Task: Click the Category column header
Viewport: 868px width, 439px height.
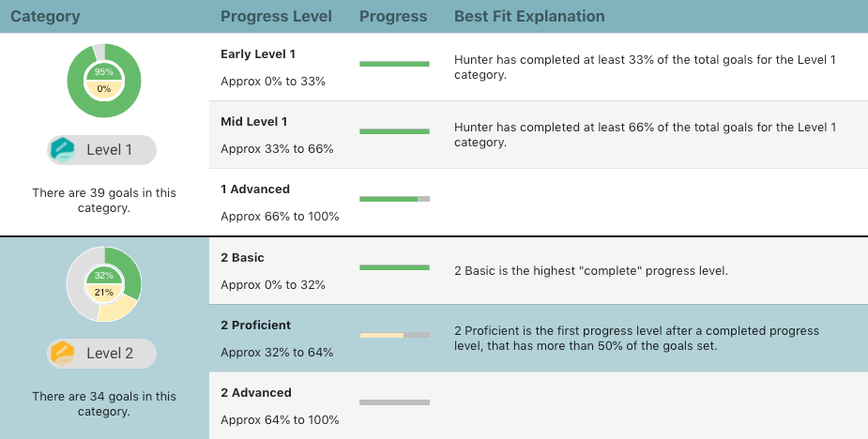Action: tap(45, 17)
